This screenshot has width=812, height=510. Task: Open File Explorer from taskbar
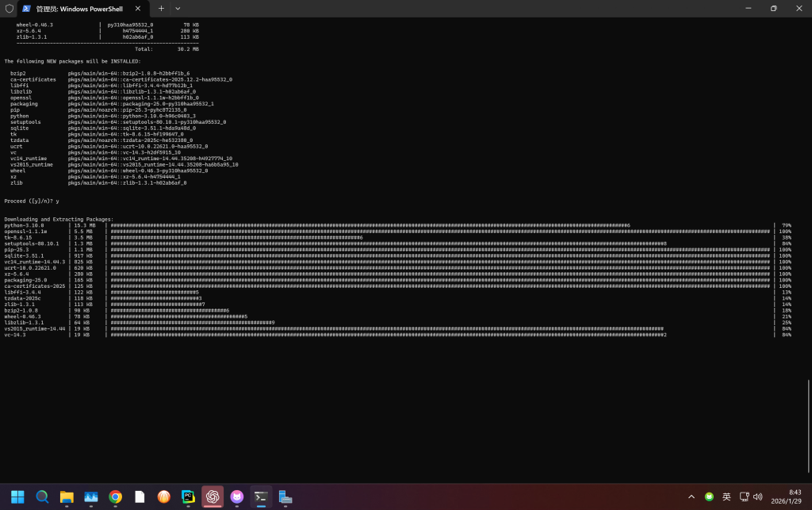(67, 497)
